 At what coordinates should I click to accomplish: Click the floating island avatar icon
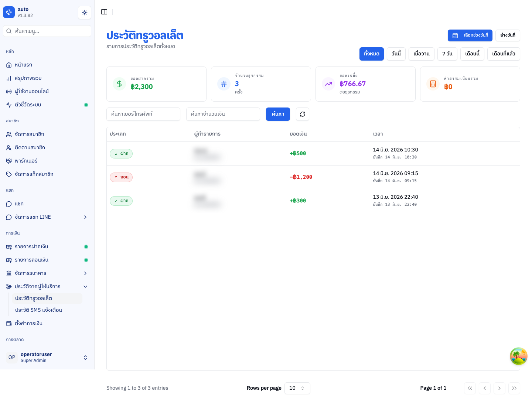(x=519, y=356)
